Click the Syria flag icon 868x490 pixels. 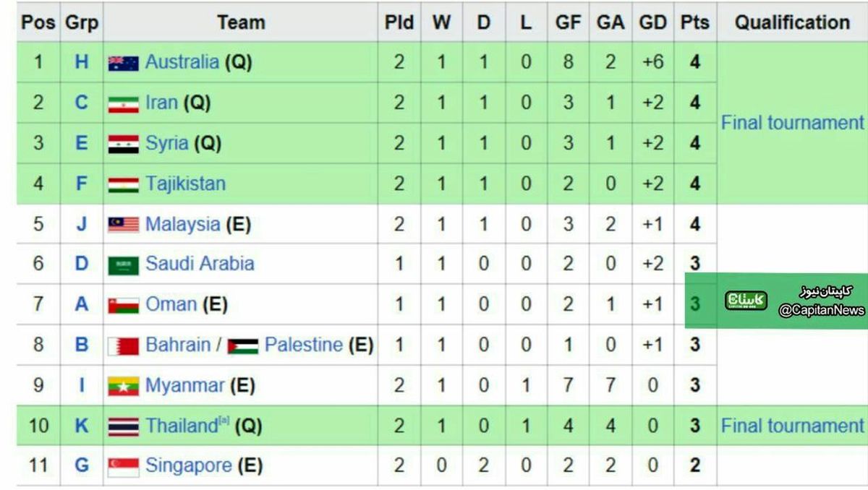click(124, 144)
